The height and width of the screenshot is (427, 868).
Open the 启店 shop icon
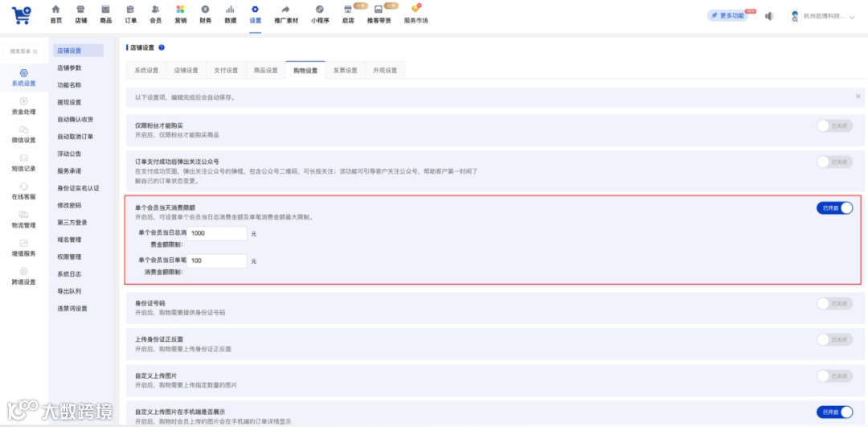pos(348,10)
